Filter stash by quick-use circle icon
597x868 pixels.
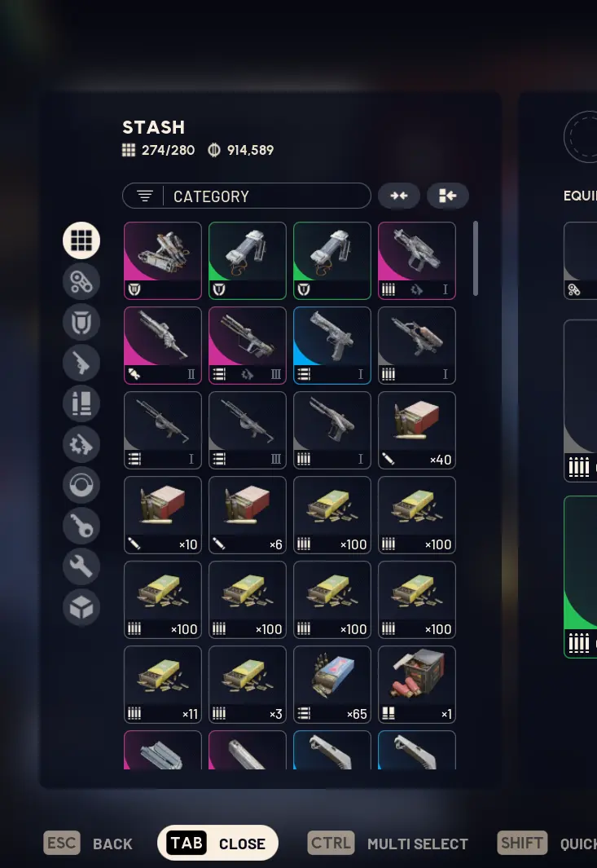81,485
